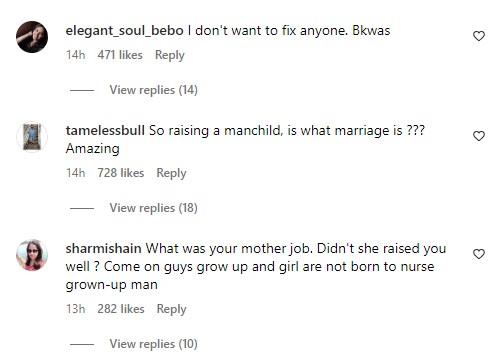Screen dimensions: 499x363
Task: Expand View replies (18)
Action: 154,208
